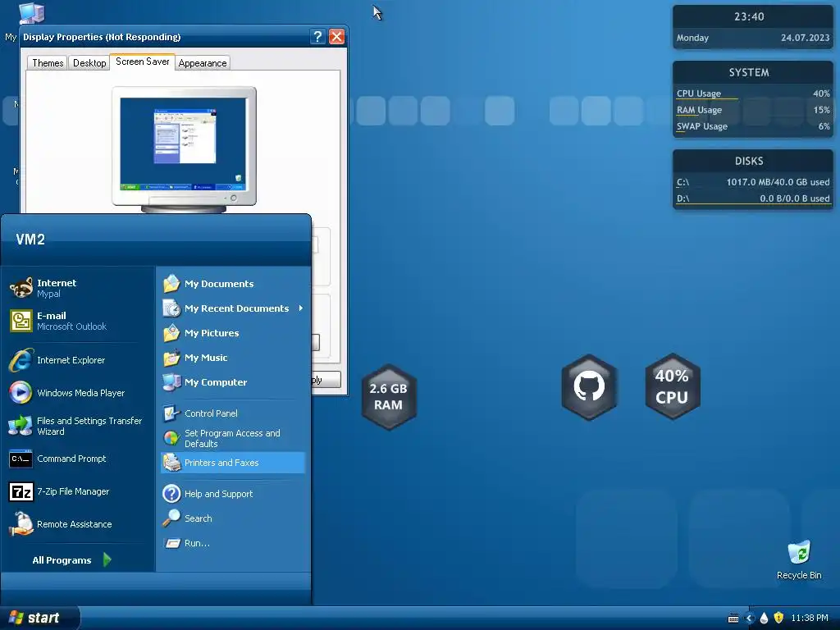Expand My Recent Documents submenu

(x=232, y=308)
